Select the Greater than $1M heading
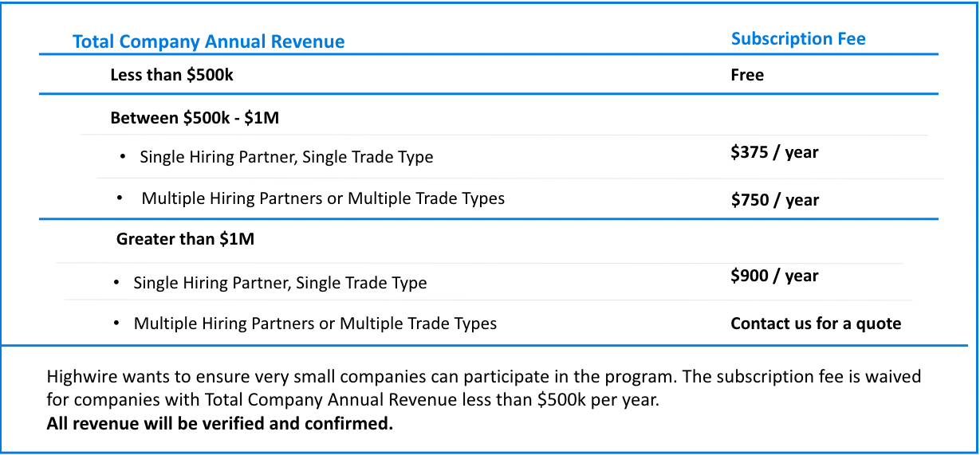Screen dimensions: 980x455 pyautogui.click(x=185, y=239)
